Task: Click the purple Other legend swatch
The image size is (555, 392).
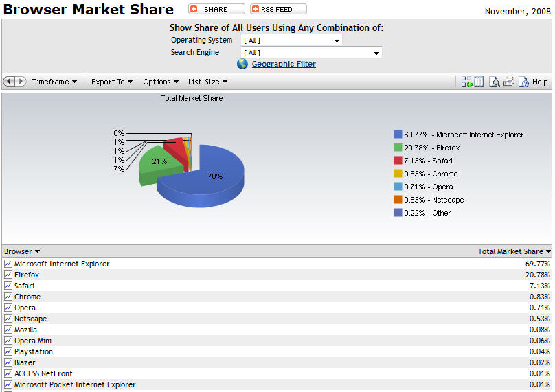Action: click(398, 213)
